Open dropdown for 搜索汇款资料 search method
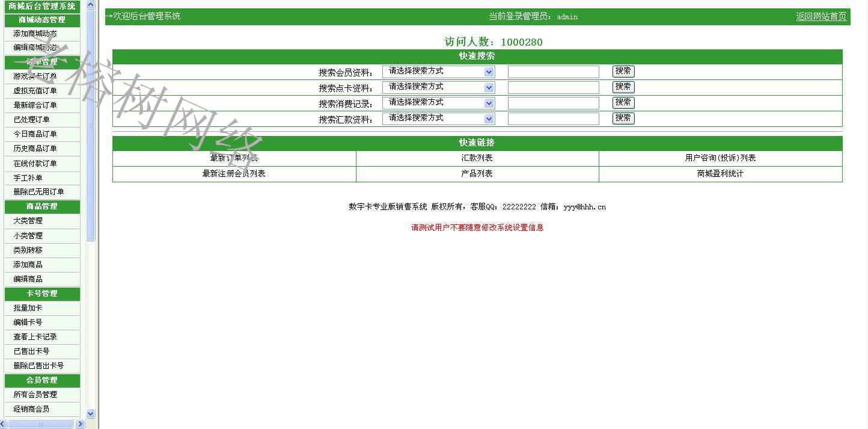 click(438, 119)
